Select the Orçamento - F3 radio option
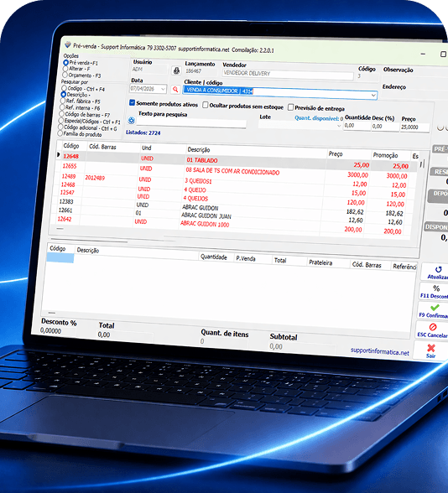The image size is (448, 493). click(x=65, y=75)
